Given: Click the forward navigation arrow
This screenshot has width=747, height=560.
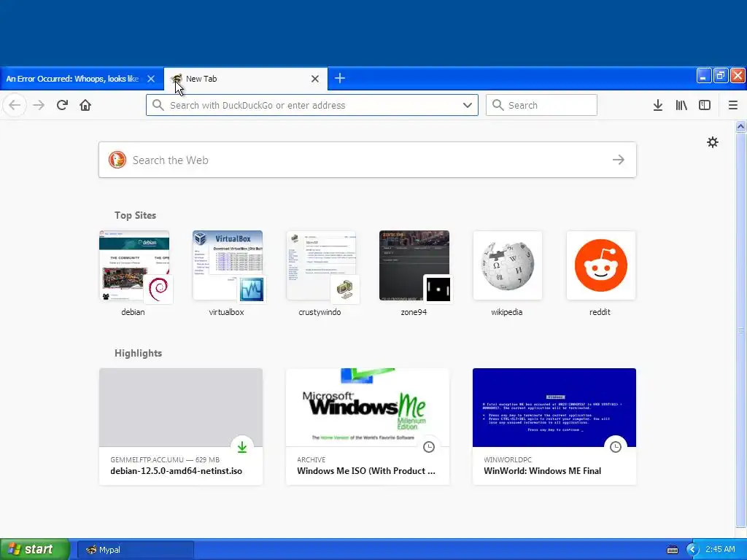Looking at the screenshot, I should point(39,105).
